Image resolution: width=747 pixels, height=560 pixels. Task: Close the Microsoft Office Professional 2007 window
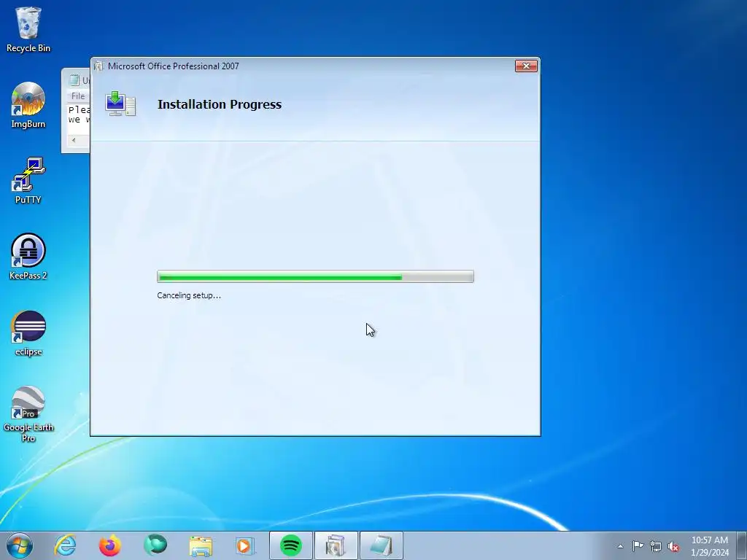tap(527, 66)
